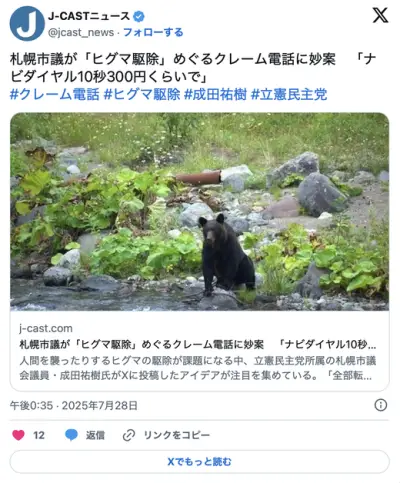
Task: Click the chain link copy icon
Action: click(129, 435)
